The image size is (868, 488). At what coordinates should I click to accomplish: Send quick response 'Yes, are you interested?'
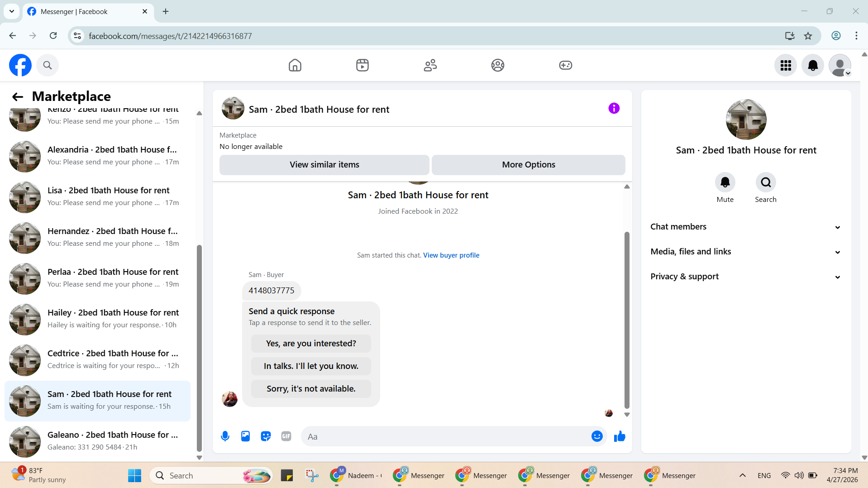(x=311, y=344)
